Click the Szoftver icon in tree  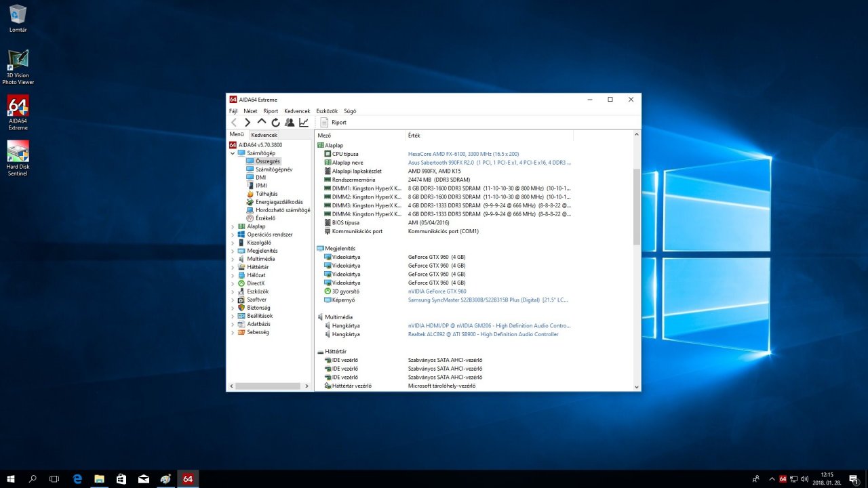coord(241,300)
